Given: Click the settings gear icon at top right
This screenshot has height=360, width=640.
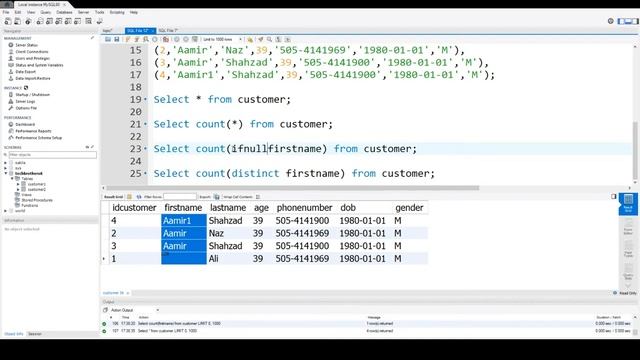Looking at the screenshot, I should point(611,21).
